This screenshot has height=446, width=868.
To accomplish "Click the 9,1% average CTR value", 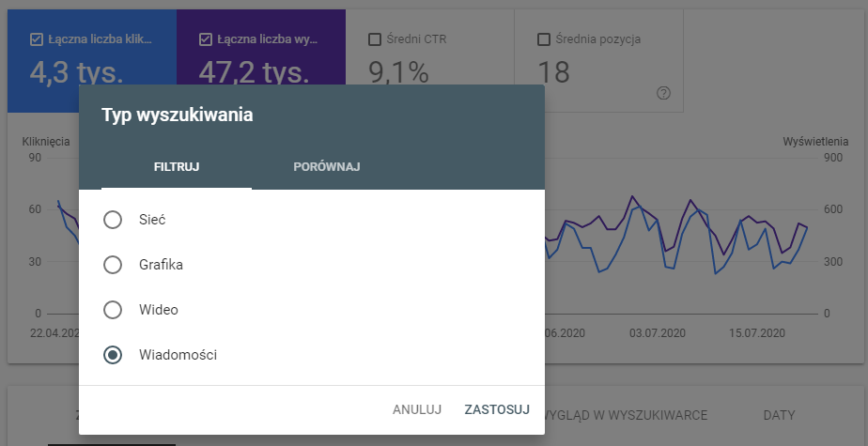I will click(398, 72).
